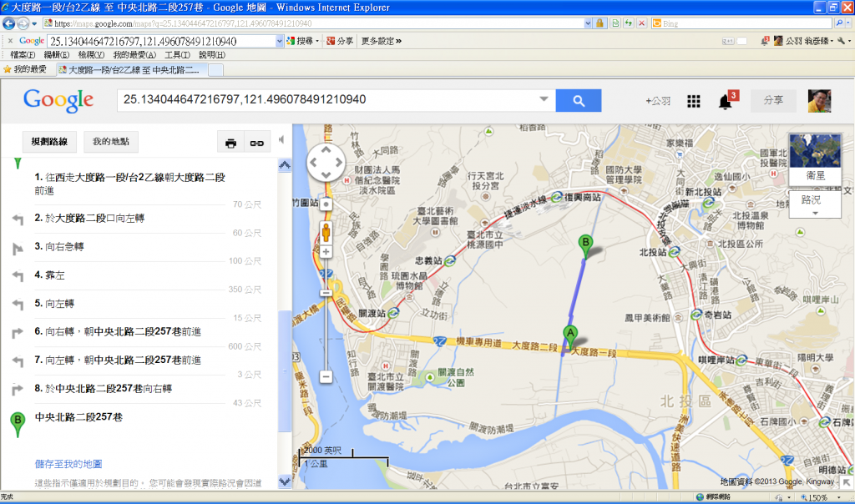Switch to satellite view thumbnail

tap(815, 159)
